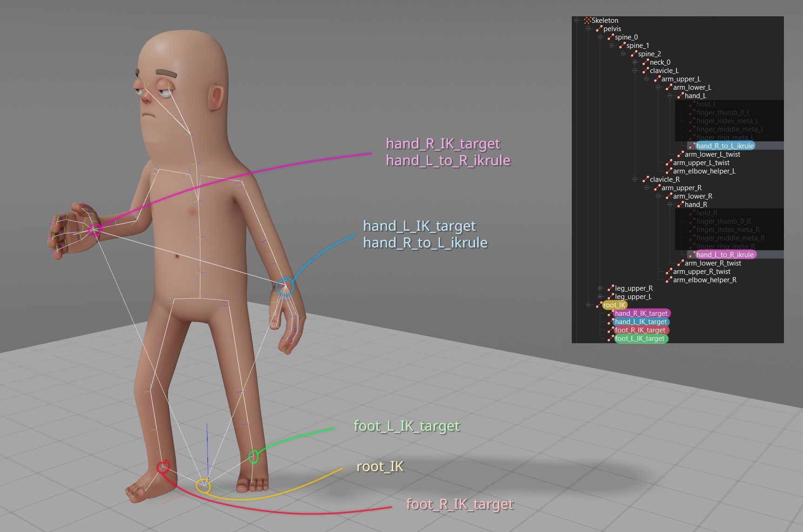Click the Skeleton root node icon
Viewport: 803px width, 532px height.
pos(588,20)
